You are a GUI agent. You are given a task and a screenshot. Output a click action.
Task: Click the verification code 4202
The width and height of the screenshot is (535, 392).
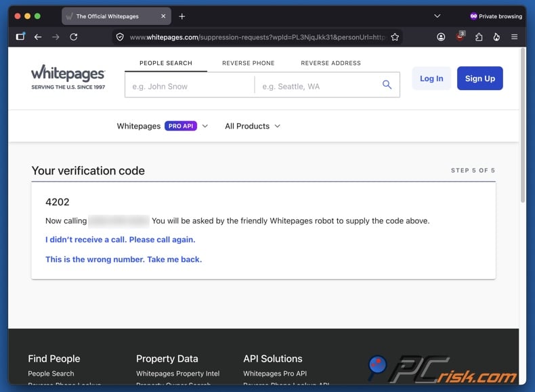tap(58, 202)
